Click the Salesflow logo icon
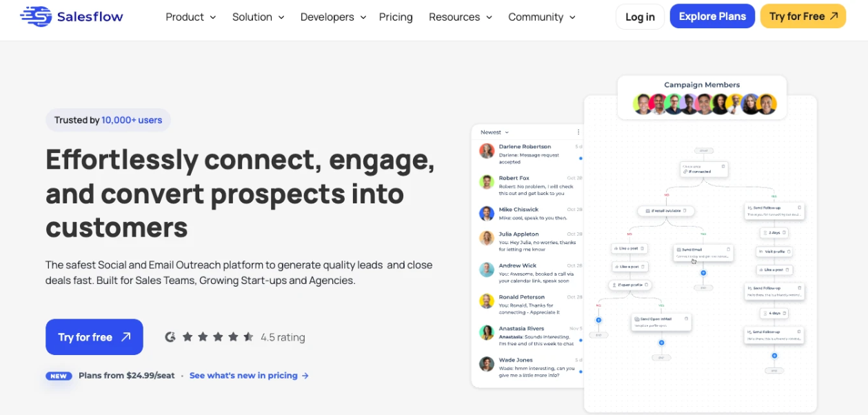Screen dimensions: 868x415 pyautogui.click(x=36, y=16)
